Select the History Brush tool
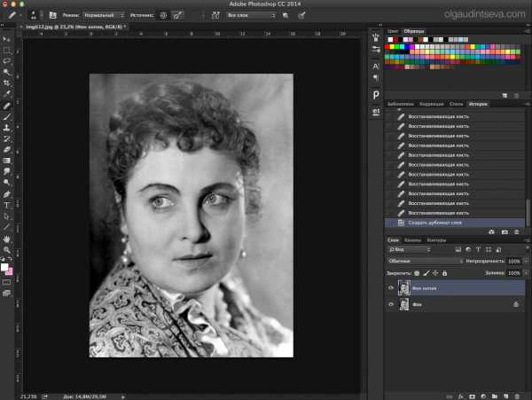Viewport: 532px width, 400px height. pos(6,138)
